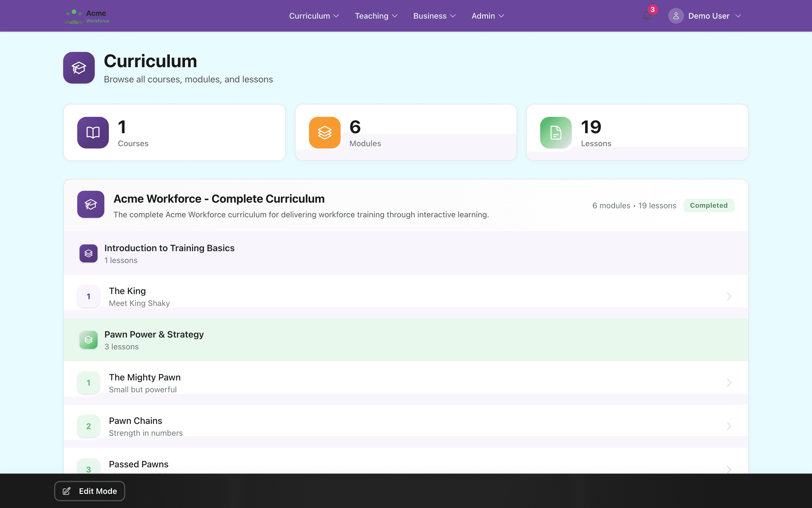Click the Pawn Chains lesson number badge

point(88,426)
